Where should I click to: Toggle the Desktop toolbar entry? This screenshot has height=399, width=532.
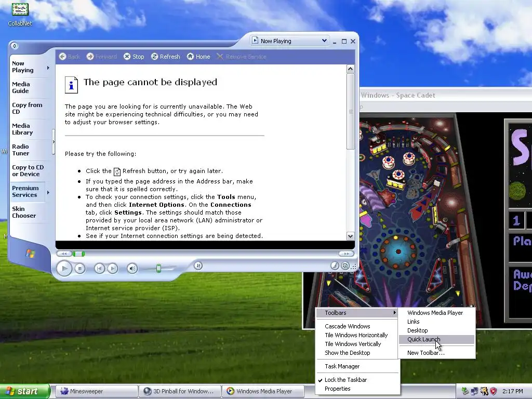pos(436,330)
